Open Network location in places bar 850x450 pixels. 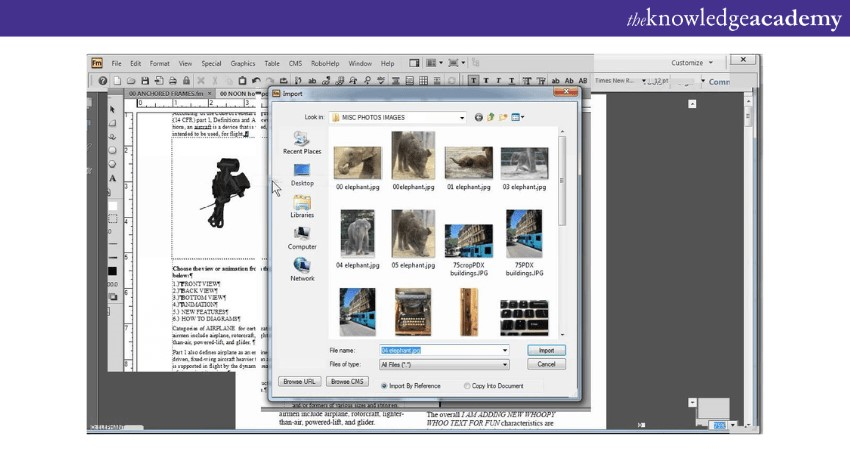tap(302, 267)
